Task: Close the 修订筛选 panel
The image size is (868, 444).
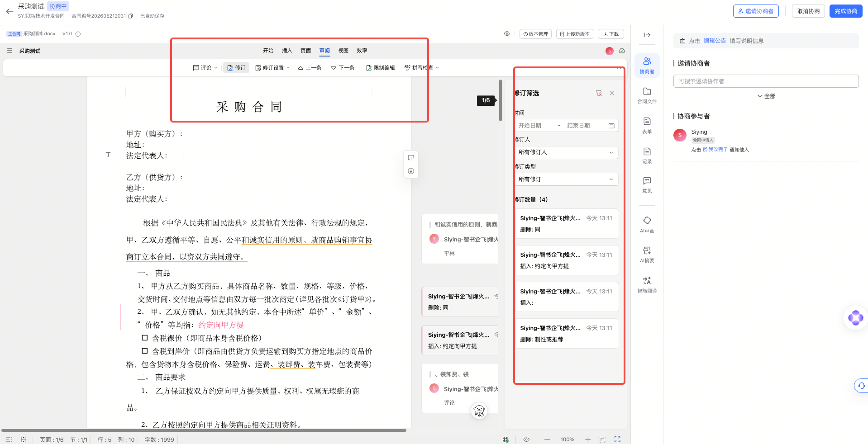Action: point(612,93)
